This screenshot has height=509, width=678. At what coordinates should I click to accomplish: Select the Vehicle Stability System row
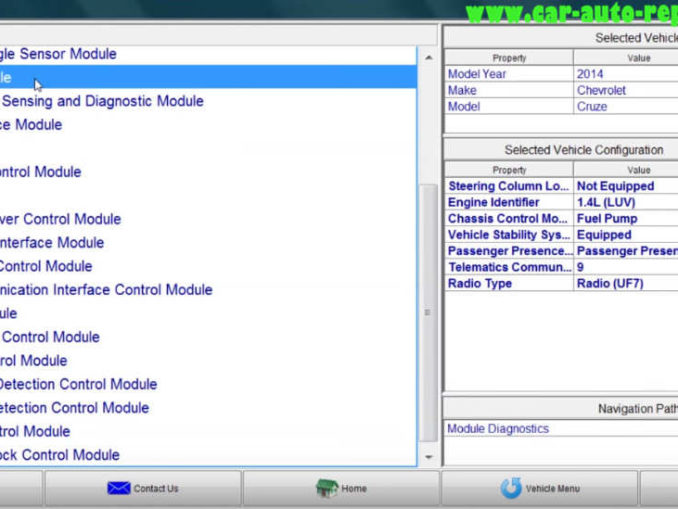coord(560,235)
